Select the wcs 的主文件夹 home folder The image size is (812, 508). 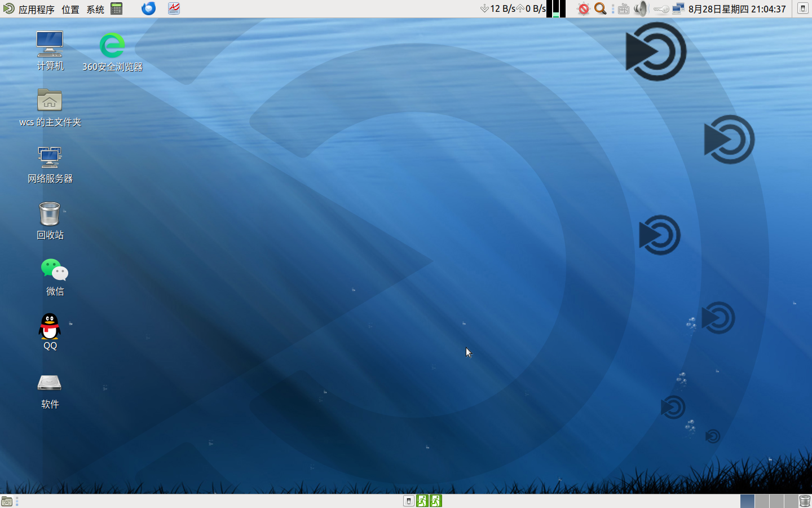coord(50,107)
